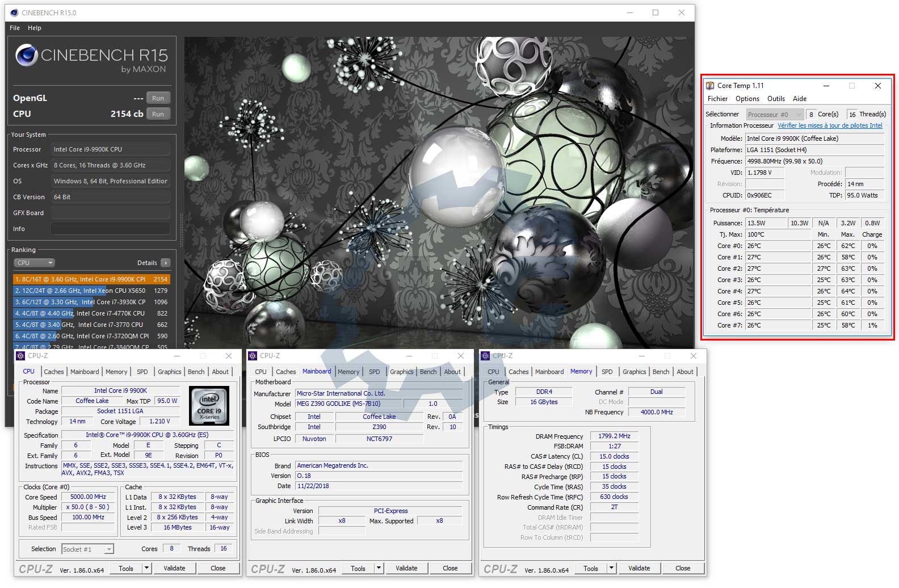899x588 pixels.
Task: Click the DRAM Frequency value 1799.2 MHz
Action: click(x=615, y=436)
